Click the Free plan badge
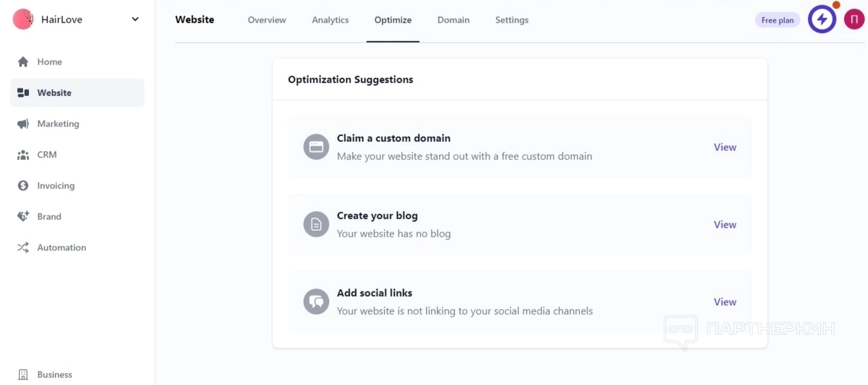 click(777, 20)
